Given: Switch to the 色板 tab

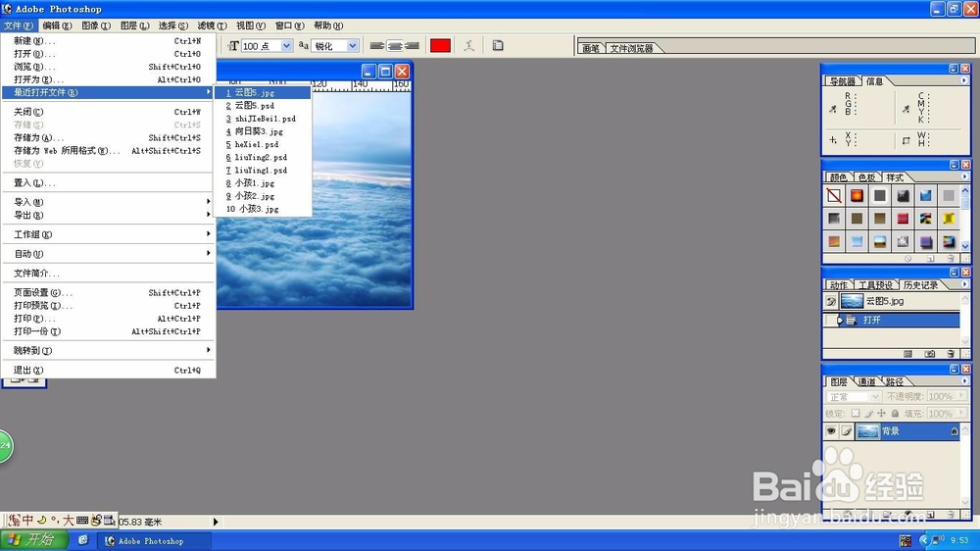Looking at the screenshot, I should 866,177.
